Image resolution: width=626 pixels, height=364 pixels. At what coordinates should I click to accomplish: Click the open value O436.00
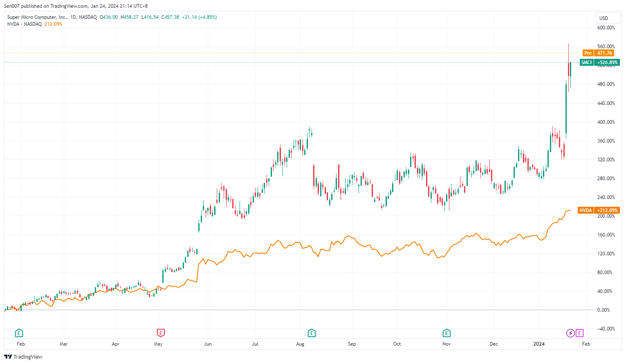pyautogui.click(x=109, y=17)
